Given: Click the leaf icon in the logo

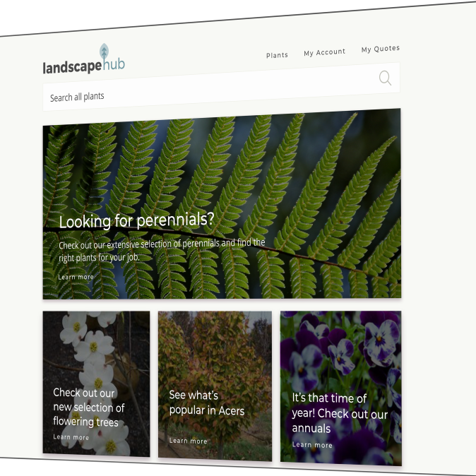Looking at the screenshot, I should click(x=105, y=52).
